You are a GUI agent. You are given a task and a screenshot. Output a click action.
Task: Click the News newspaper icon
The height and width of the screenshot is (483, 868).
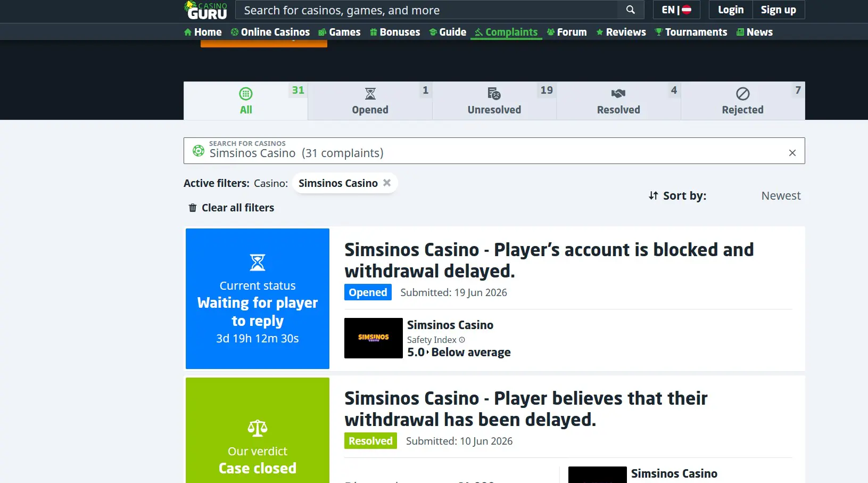coord(740,32)
